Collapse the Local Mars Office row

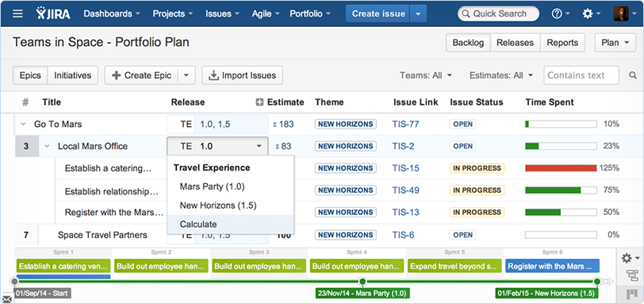click(47, 146)
